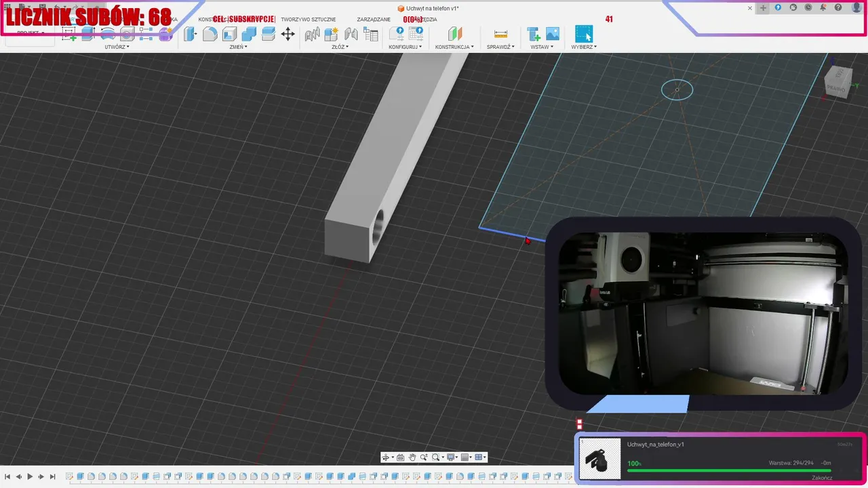This screenshot has height=488, width=868.
Task: Select the Zoom Window magnifier tool
Action: point(437,457)
